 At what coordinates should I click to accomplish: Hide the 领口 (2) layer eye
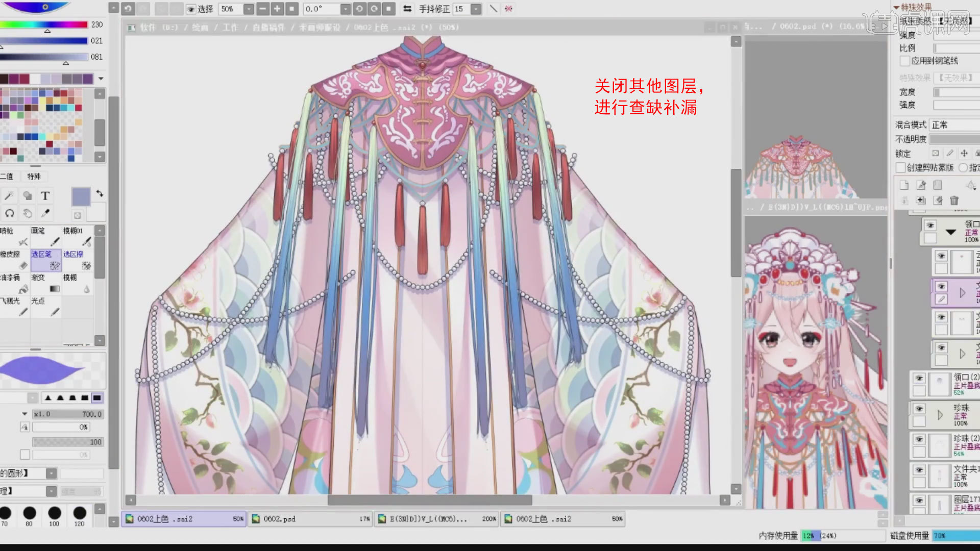(x=919, y=379)
